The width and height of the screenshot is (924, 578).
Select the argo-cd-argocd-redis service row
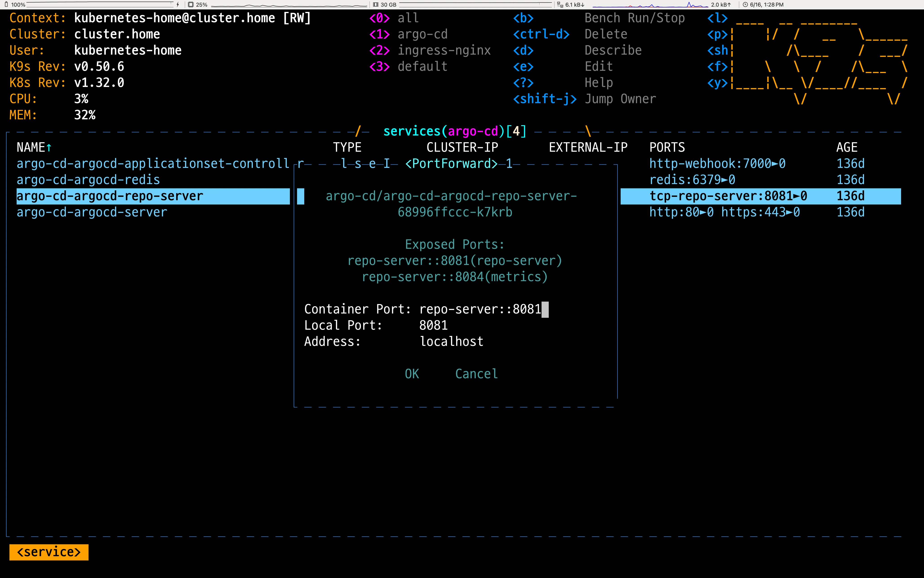[x=88, y=180]
